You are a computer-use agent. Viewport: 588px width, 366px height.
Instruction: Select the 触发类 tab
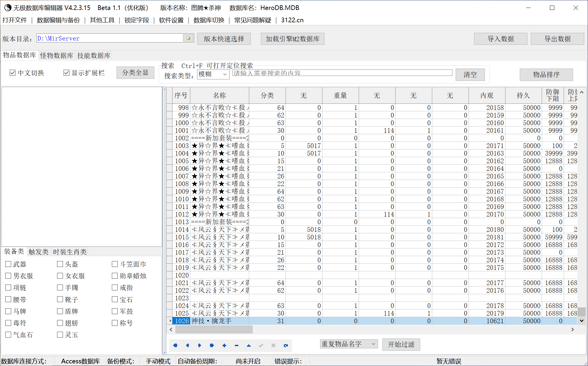click(39, 252)
